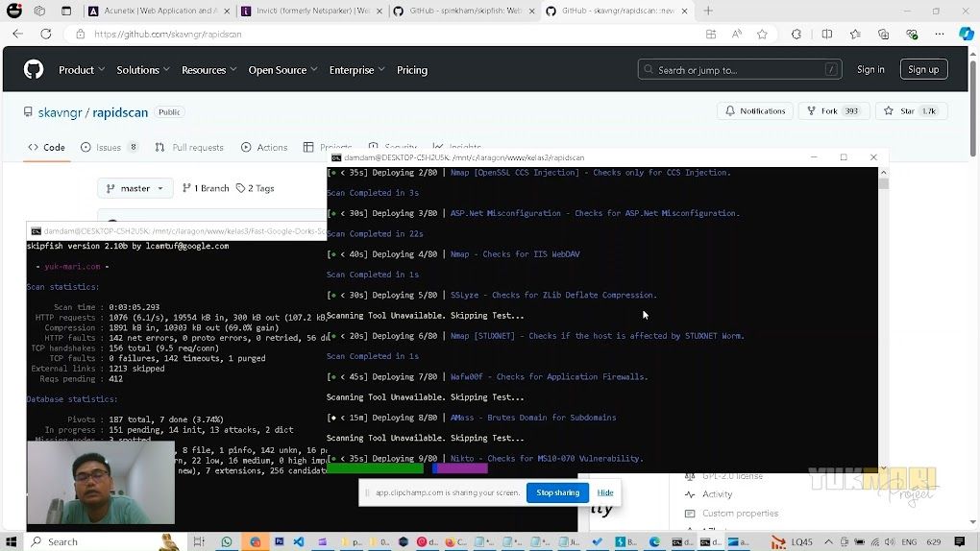The width and height of the screenshot is (980, 551).
Task: Click Sign in link
Action: pyautogui.click(x=870, y=69)
